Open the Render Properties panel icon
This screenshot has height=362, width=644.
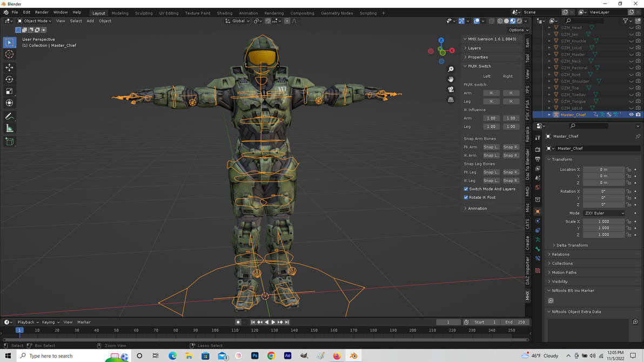pos(538,150)
